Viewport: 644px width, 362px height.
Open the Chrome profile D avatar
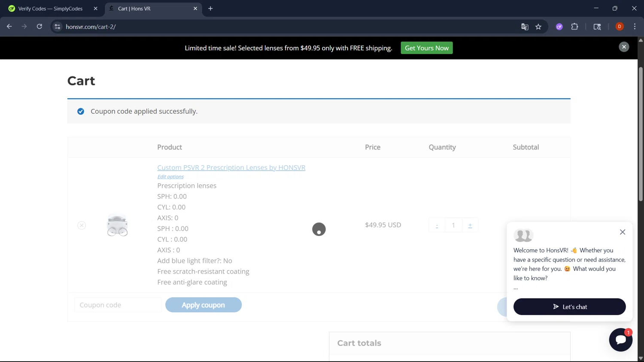pos(620,27)
